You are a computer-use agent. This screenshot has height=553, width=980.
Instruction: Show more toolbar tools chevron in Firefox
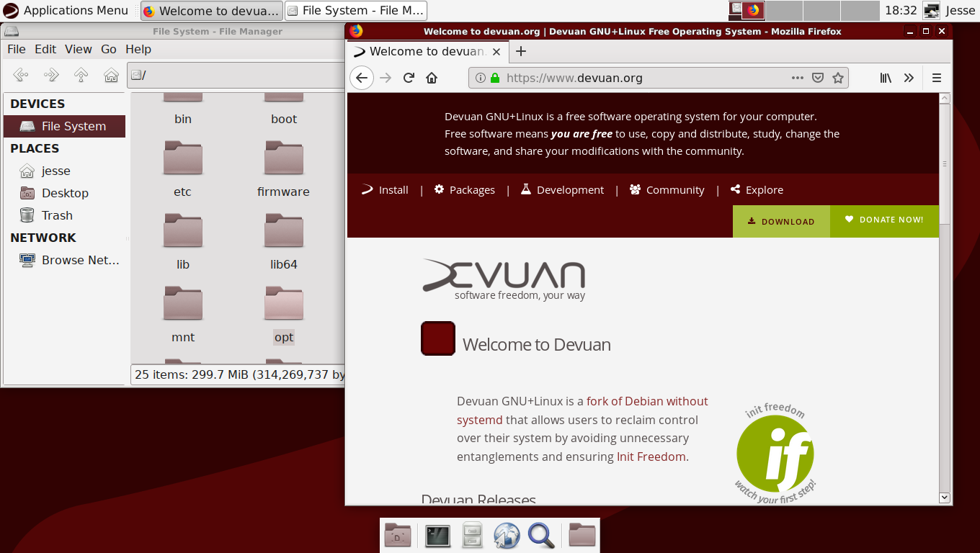(909, 78)
